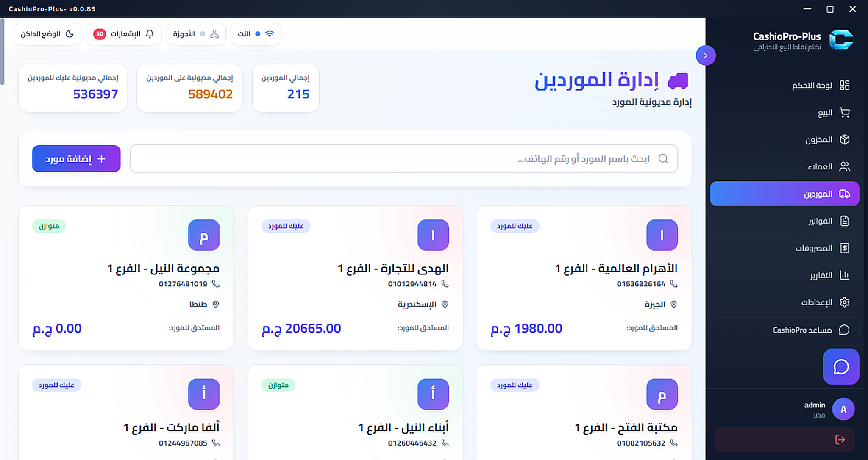Open لوحة التحكم dashboard menu item
The width and height of the screenshot is (868, 460).
pos(785,85)
